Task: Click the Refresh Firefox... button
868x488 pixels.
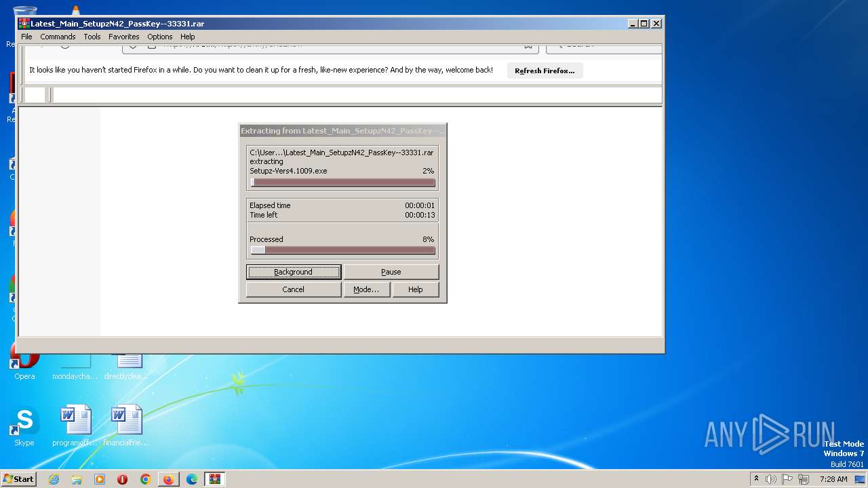Action: point(545,70)
